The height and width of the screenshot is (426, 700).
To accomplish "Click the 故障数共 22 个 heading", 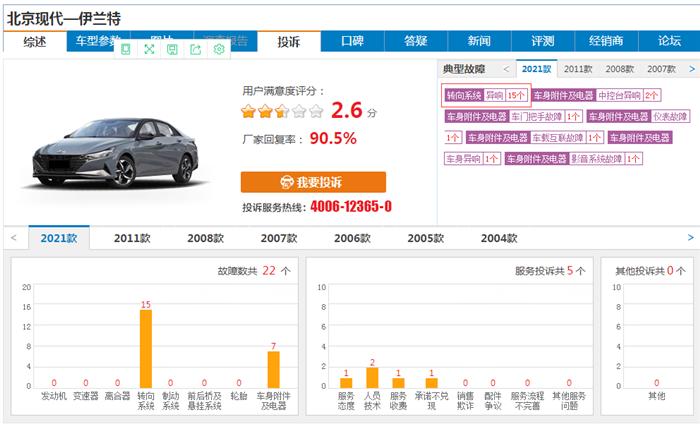I will [254, 271].
